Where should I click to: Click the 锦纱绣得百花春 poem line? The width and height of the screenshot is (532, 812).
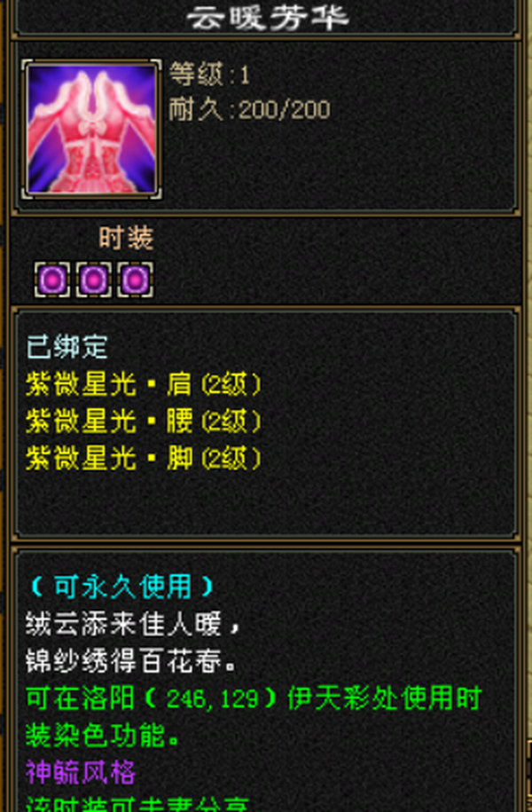(x=131, y=662)
